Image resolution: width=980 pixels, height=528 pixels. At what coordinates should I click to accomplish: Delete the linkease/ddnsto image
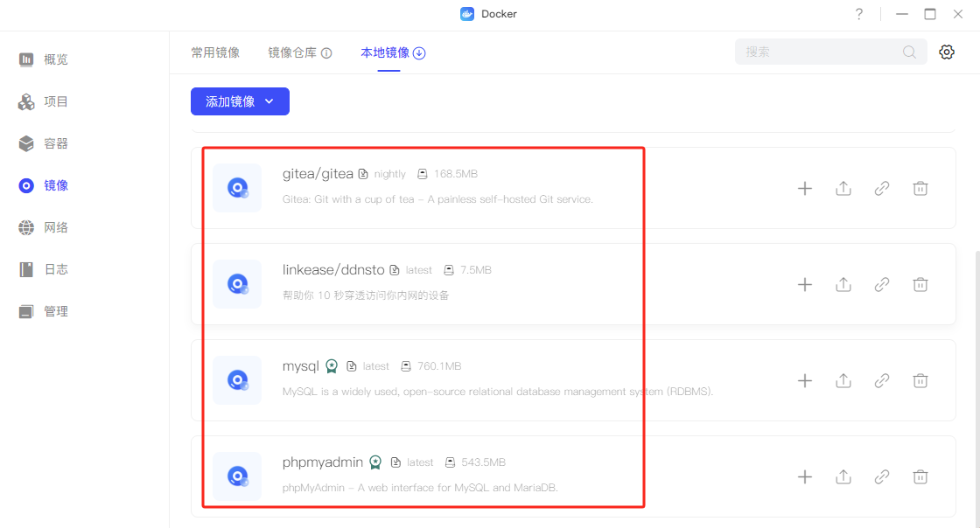tap(920, 285)
